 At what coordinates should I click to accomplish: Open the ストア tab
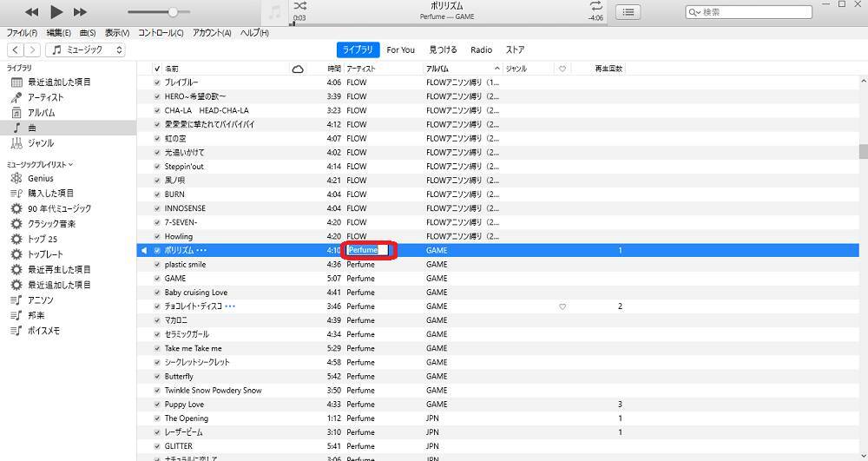tap(515, 50)
